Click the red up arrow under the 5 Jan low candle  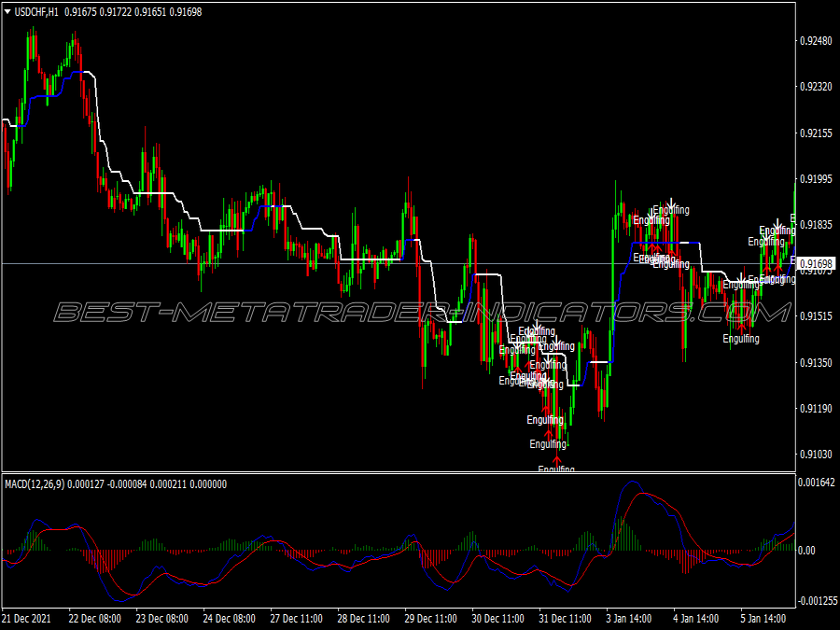pos(741,327)
